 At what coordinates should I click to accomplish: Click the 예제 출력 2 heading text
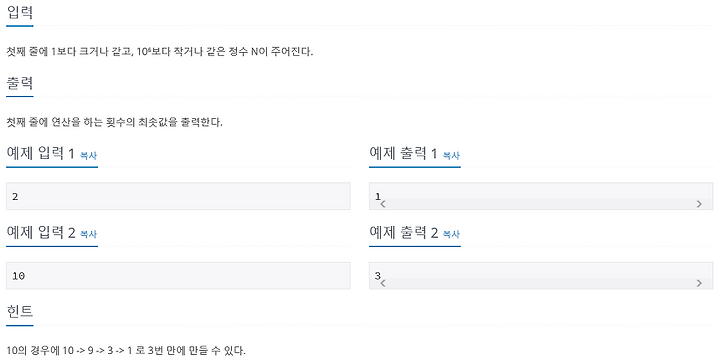[x=404, y=232]
